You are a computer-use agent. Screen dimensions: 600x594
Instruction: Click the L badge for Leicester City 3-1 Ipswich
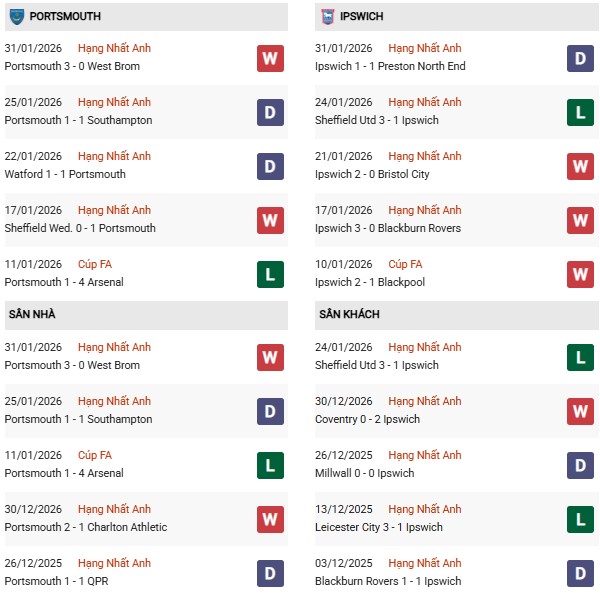tap(580, 520)
